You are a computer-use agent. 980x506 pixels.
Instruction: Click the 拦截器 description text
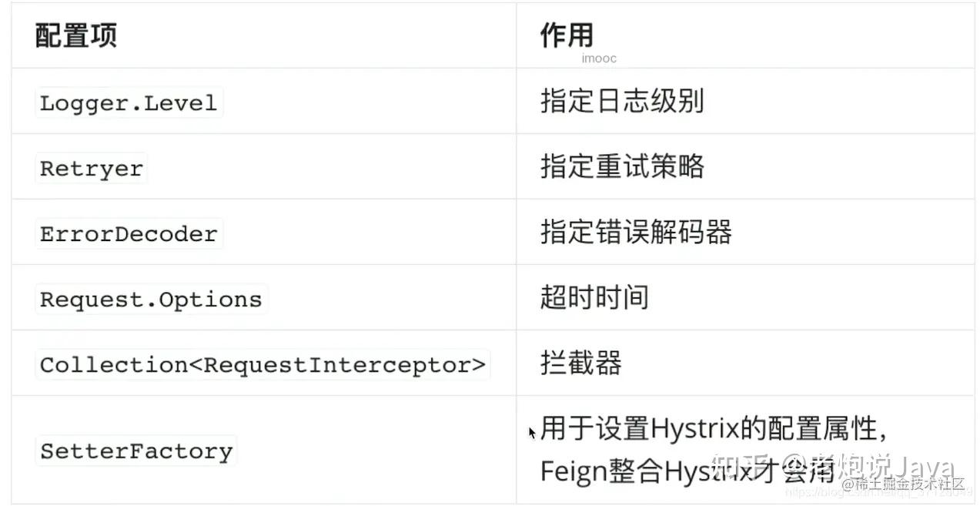click(581, 363)
